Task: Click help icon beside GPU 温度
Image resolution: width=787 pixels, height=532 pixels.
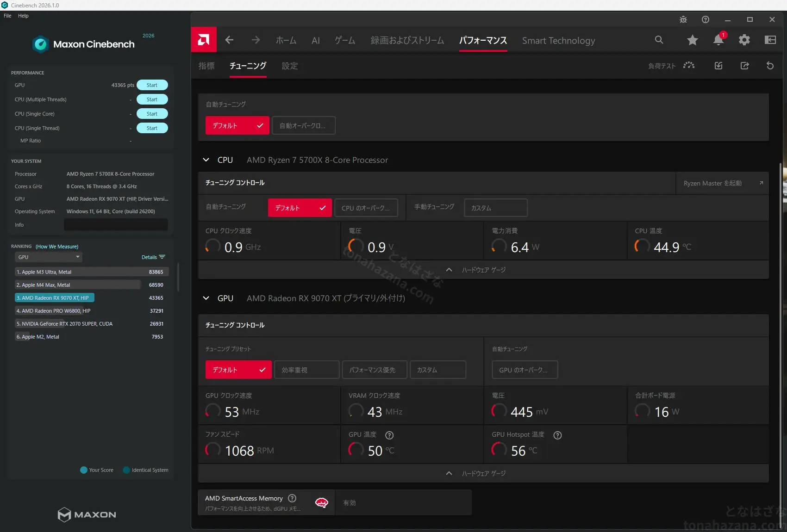Action: [x=389, y=435]
